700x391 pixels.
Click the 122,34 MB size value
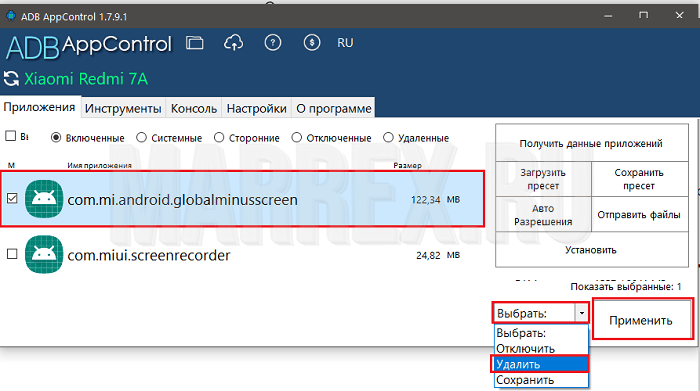tap(435, 200)
